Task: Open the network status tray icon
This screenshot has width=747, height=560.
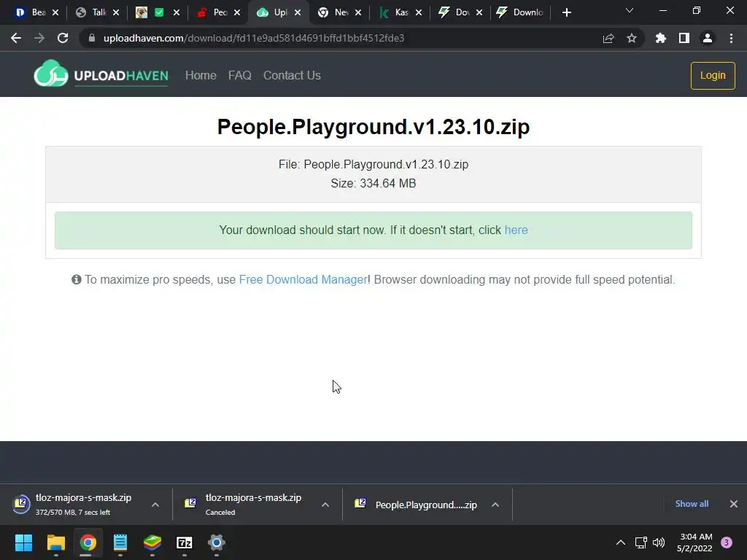Action: [x=640, y=542]
